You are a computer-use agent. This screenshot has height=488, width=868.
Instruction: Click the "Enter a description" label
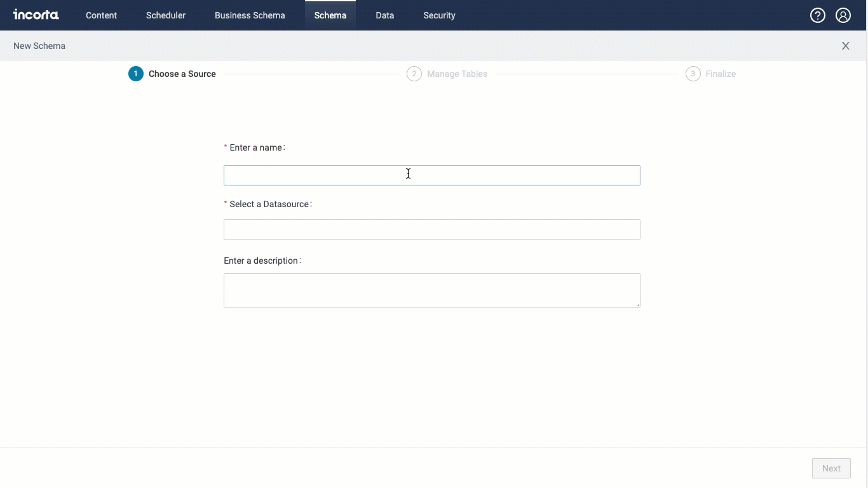tap(261, 261)
